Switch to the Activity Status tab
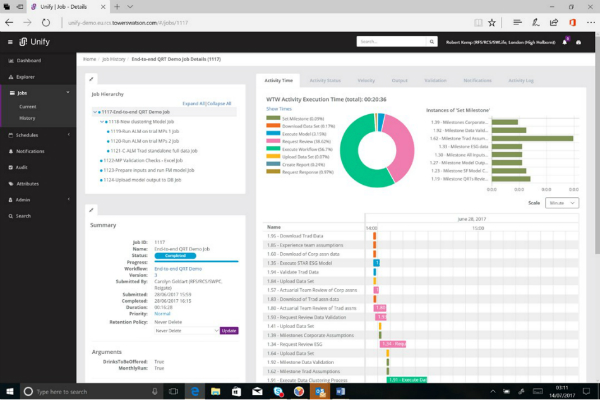This screenshot has height=400, width=600. tap(325, 80)
